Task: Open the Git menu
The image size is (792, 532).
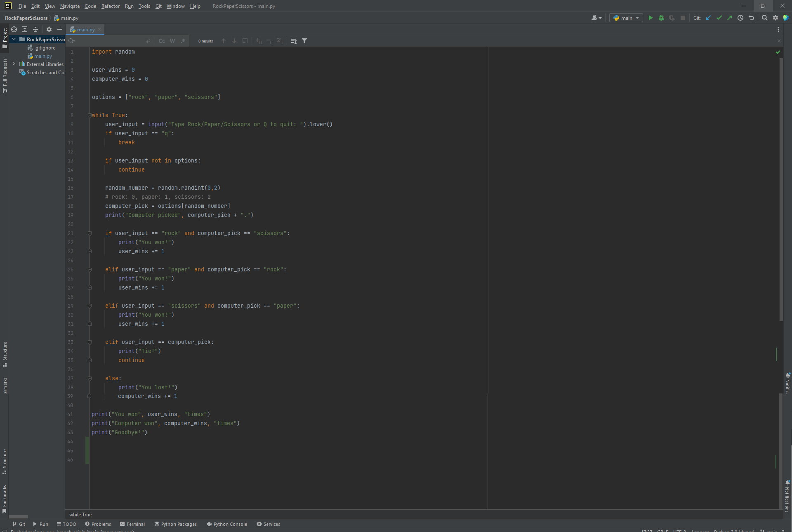Action: 158,6
